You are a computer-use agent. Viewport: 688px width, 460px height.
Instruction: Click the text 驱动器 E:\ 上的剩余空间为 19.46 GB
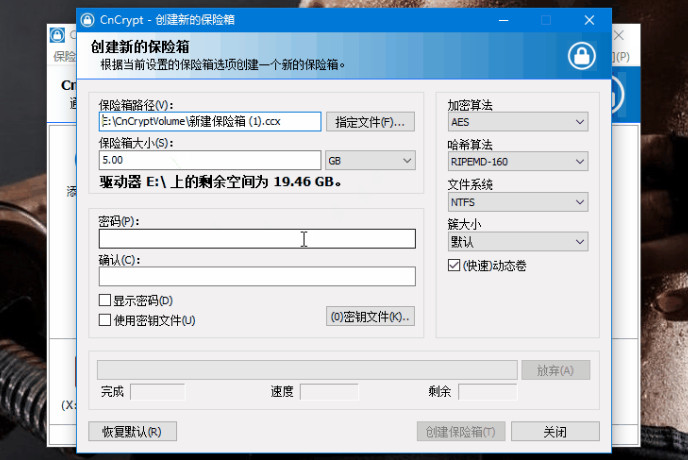click(x=221, y=182)
